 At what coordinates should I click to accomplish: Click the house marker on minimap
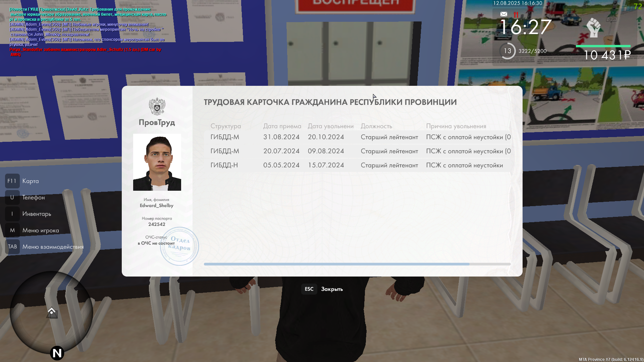(x=52, y=312)
